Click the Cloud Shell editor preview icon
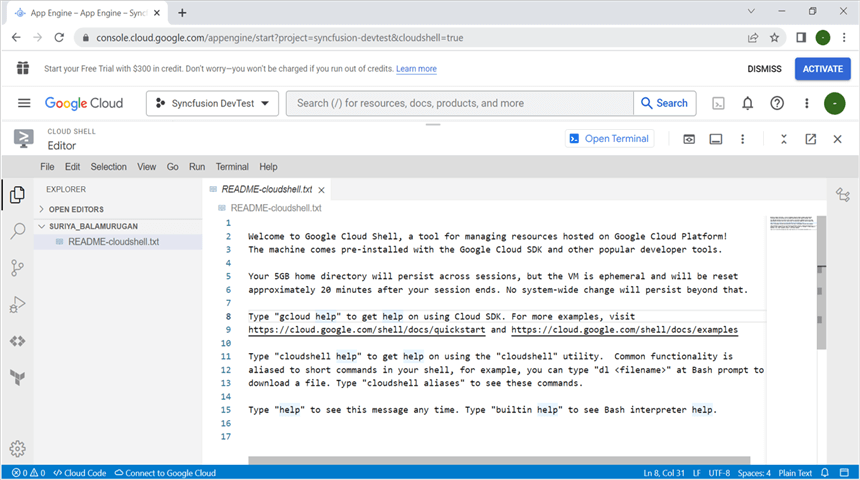 point(689,139)
